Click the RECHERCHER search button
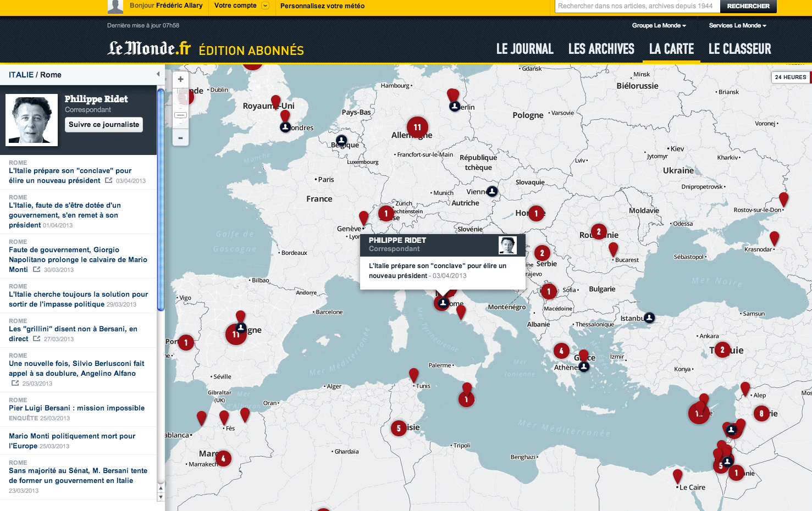This screenshot has width=812, height=511. pyautogui.click(x=748, y=6)
